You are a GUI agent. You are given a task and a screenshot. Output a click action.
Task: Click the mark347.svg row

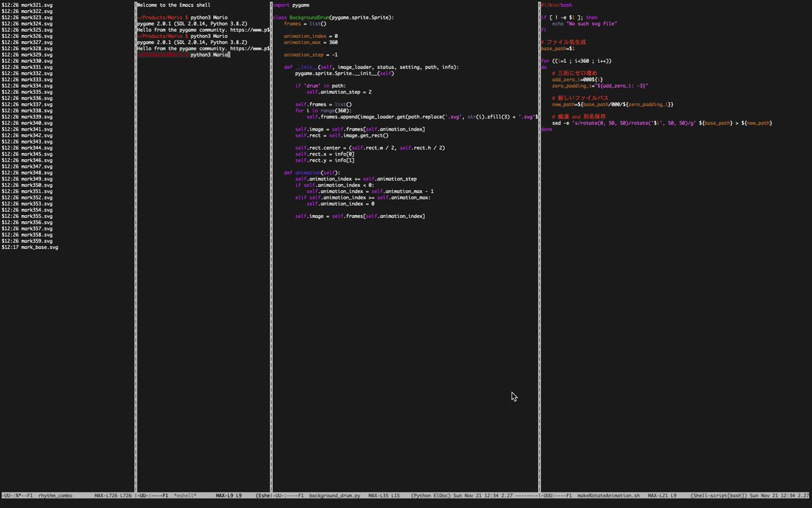coord(27,166)
